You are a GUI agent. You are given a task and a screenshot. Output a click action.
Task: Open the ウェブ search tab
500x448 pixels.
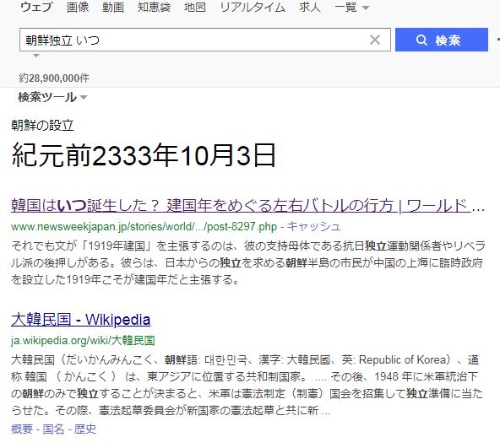coord(36,7)
